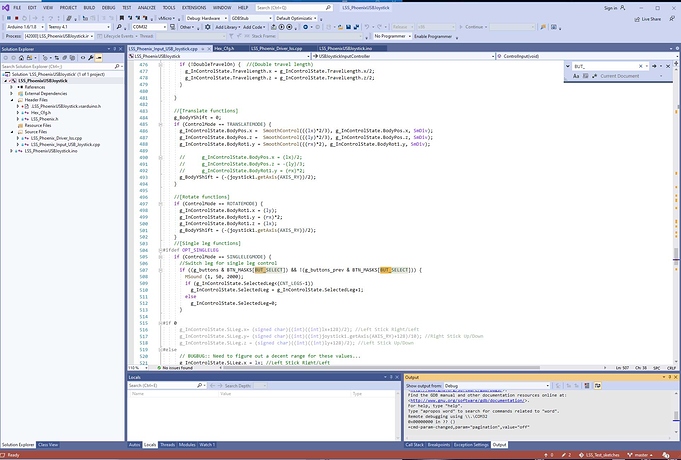Image resolution: width=681 pixels, height=460 pixels.
Task: Open the vMicro serial monitor icon beside COM32
Action: 172,27
